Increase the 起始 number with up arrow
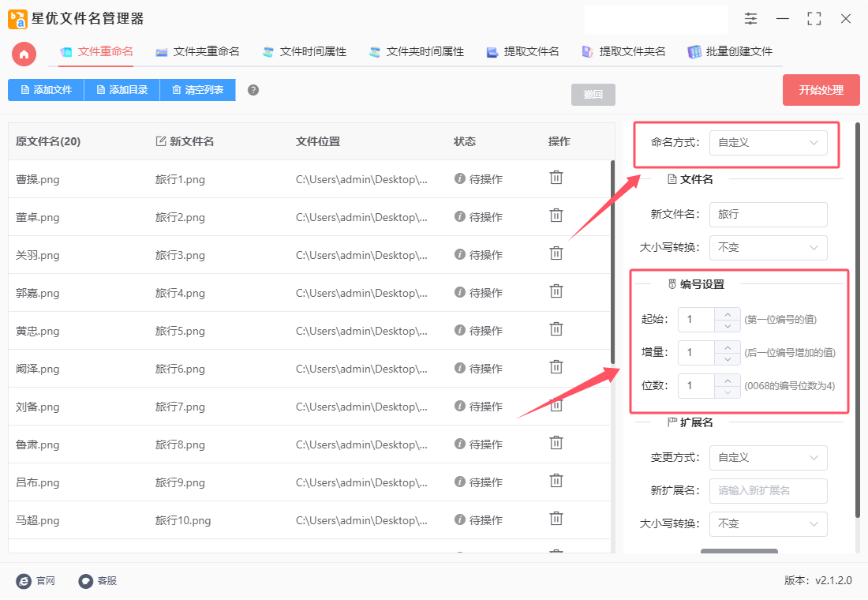Screen dimensions: 868x600 click(728, 314)
